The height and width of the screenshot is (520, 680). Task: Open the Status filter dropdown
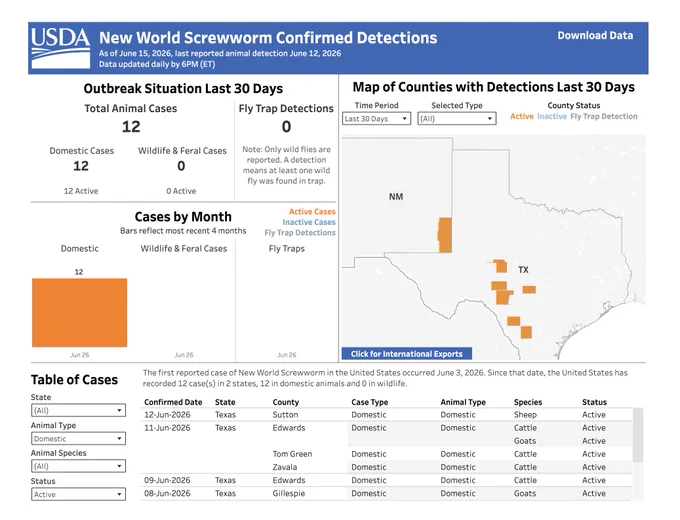[x=78, y=494]
